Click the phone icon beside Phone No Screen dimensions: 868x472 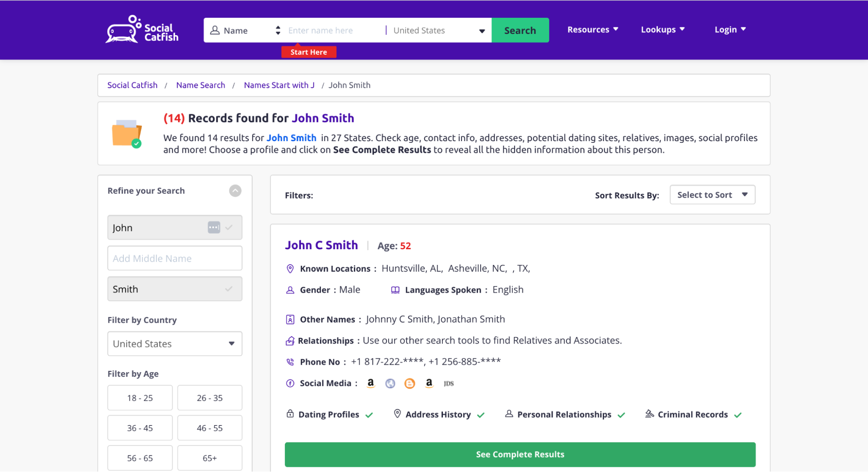[x=290, y=362]
